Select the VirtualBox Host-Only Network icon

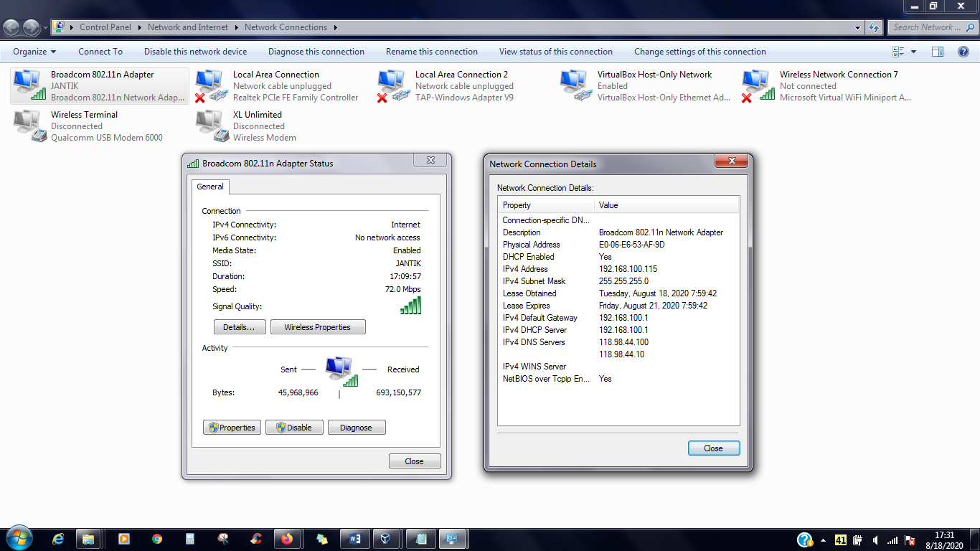point(574,85)
